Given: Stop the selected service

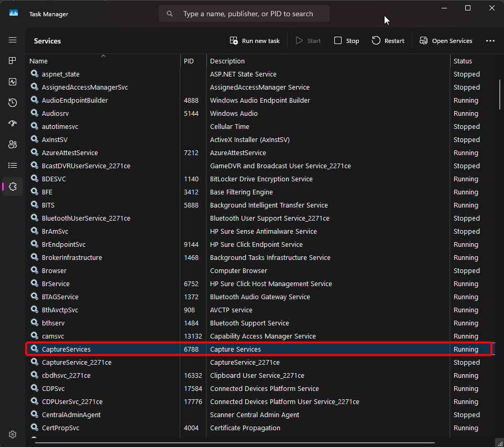Looking at the screenshot, I should (x=347, y=41).
